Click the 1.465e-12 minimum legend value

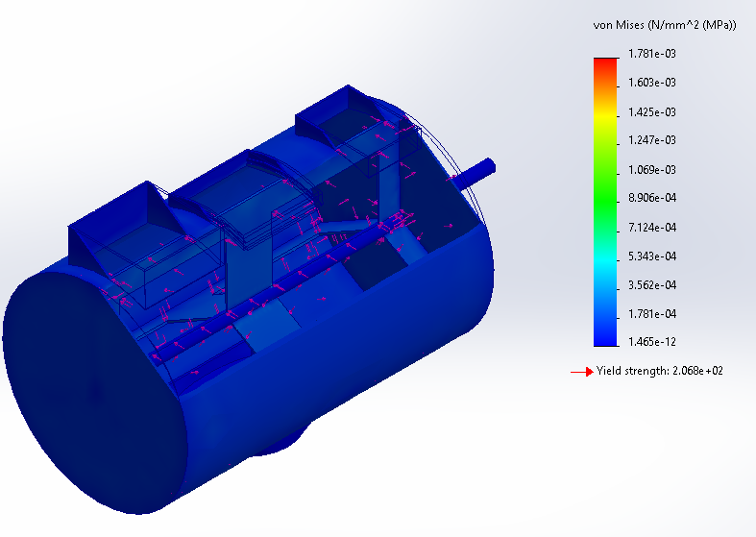point(652,342)
